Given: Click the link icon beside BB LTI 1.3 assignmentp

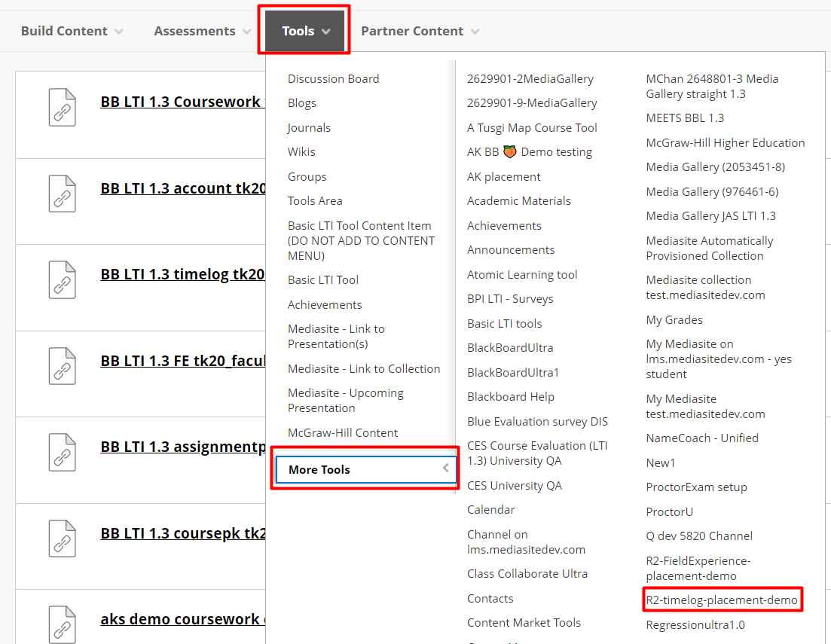Looking at the screenshot, I should coord(62,452).
